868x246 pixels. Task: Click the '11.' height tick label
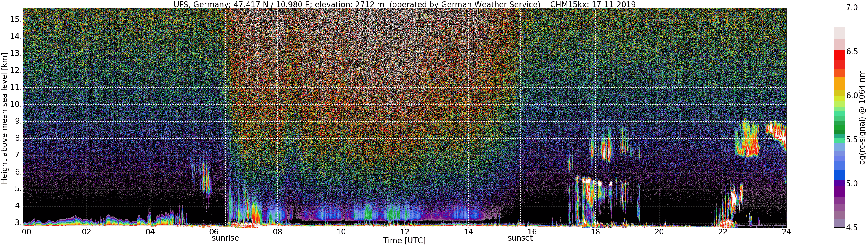[16, 87]
